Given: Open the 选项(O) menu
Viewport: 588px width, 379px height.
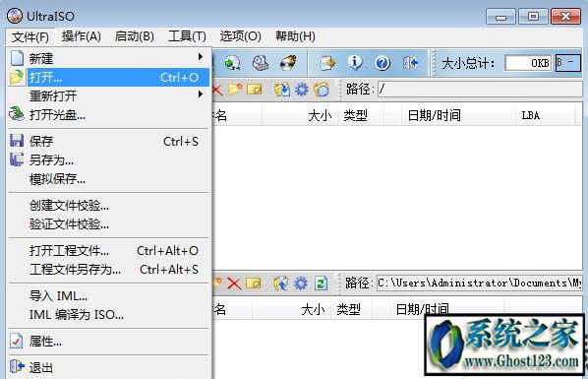Looking at the screenshot, I should click(x=240, y=36).
